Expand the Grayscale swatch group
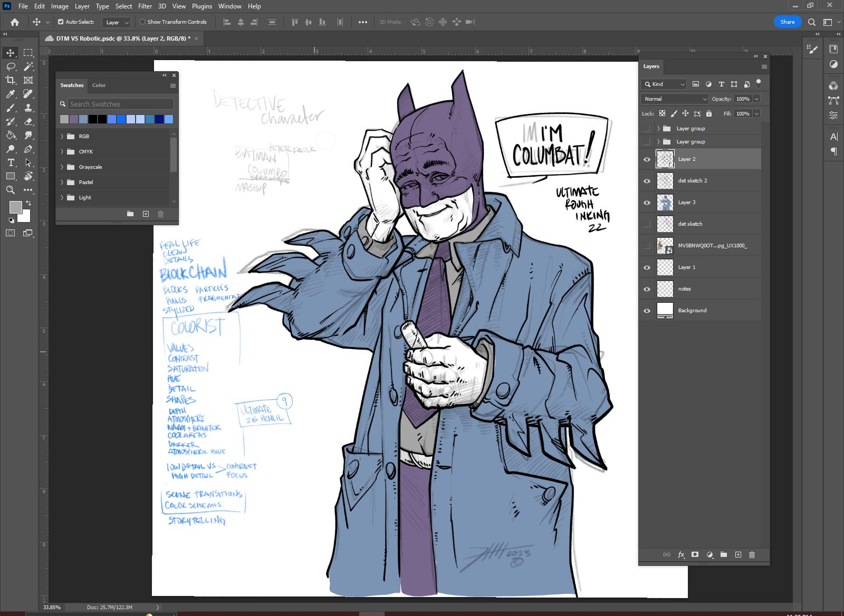The width and height of the screenshot is (844, 616). (x=62, y=167)
